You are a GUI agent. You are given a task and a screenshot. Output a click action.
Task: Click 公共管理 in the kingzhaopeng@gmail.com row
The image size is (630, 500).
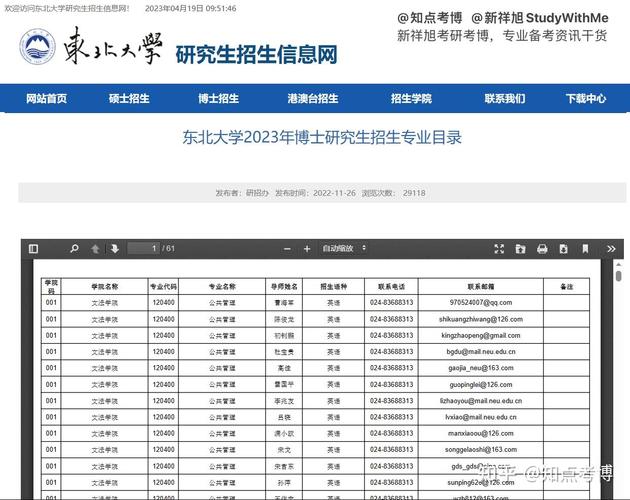(222, 336)
